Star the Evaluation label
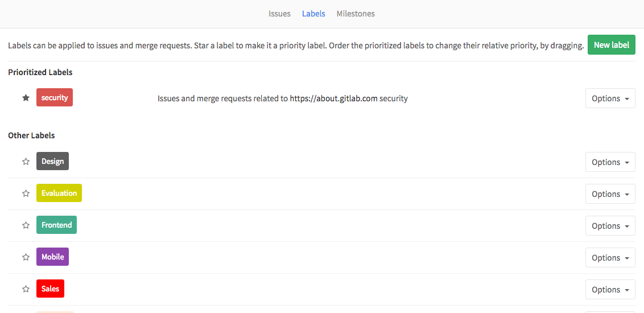Screen dimensions: 644x313 (x=26, y=193)
